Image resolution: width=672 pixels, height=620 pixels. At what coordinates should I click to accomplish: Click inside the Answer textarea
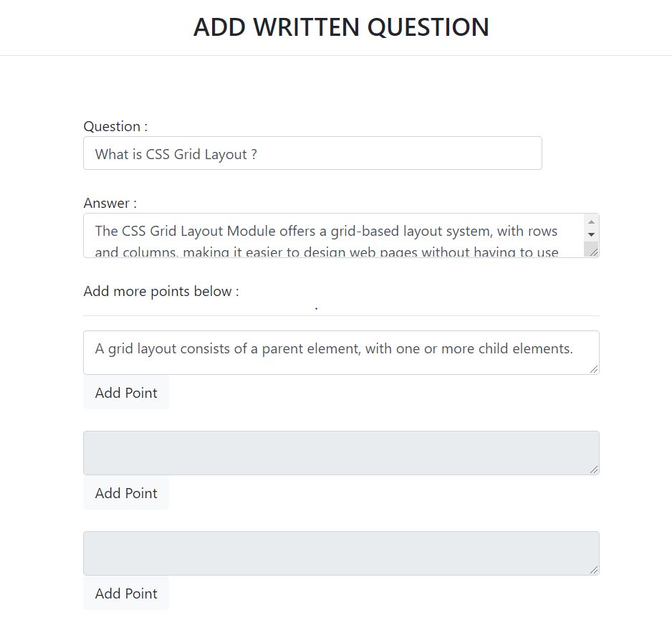pos(333,235)
